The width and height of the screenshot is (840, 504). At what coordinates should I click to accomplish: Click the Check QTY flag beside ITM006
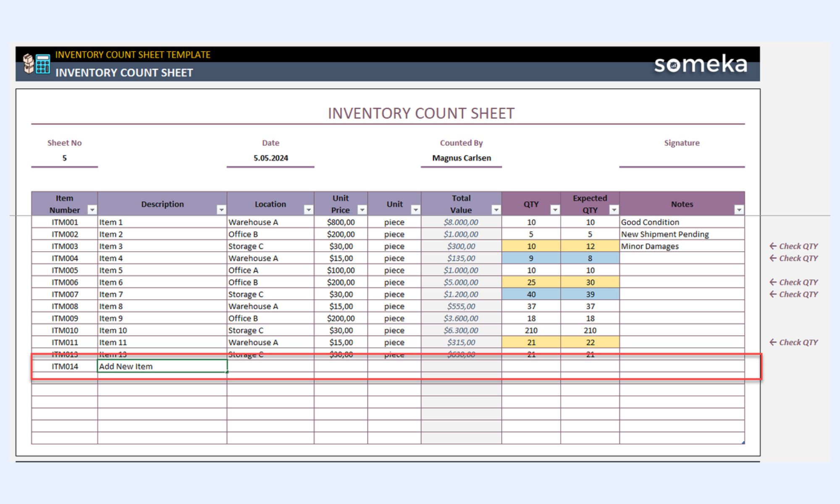(794, 282)
